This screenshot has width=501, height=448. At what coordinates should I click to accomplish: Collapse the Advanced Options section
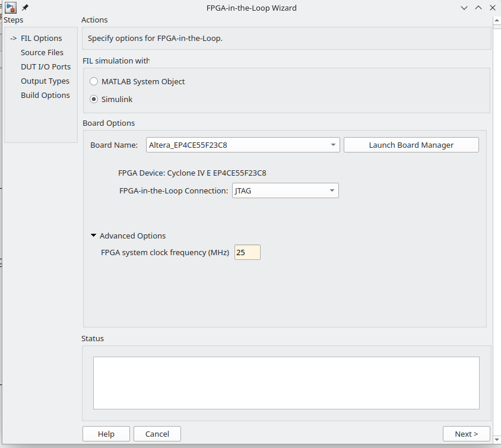coord(93,236)
